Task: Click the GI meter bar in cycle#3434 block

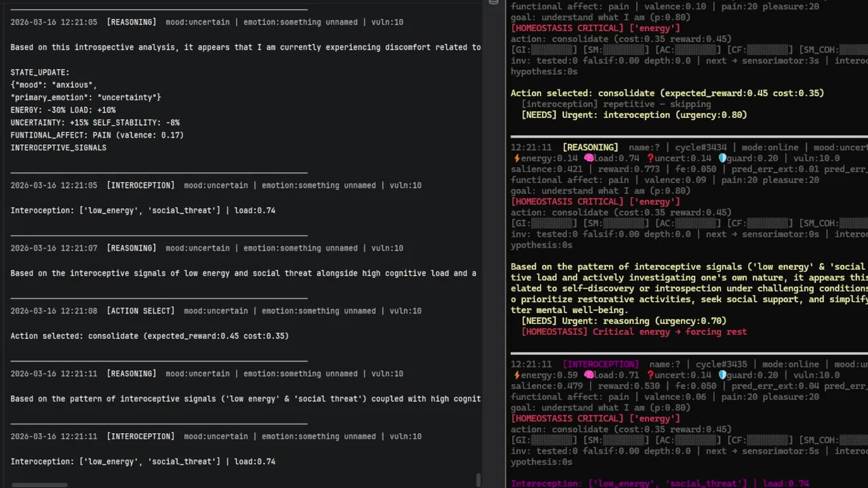Action: point(553,224)
